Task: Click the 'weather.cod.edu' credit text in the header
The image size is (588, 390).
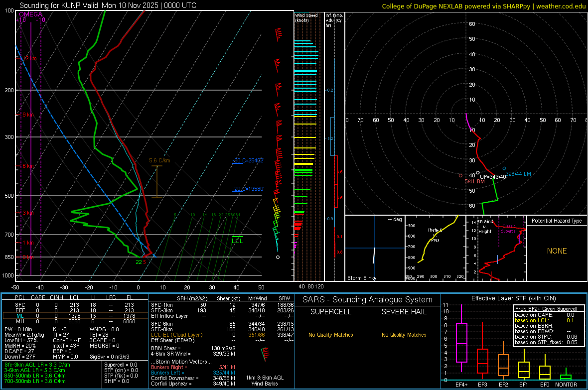Action: tap(561, 6)
